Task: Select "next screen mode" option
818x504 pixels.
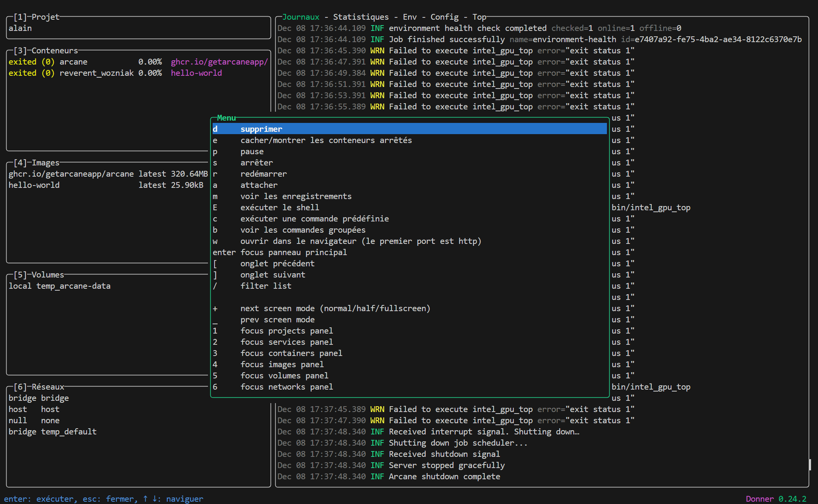Action: click(x=335, y=308)
